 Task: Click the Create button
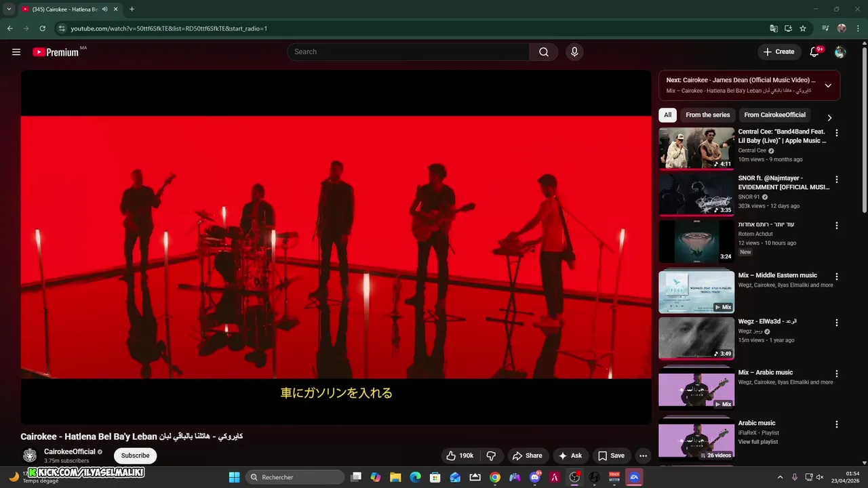778,52
